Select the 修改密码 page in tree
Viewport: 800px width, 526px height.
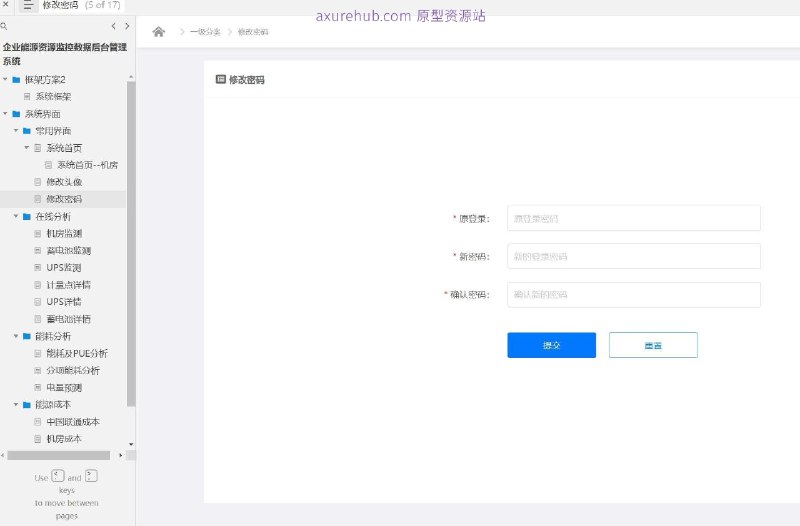[63, 199]
